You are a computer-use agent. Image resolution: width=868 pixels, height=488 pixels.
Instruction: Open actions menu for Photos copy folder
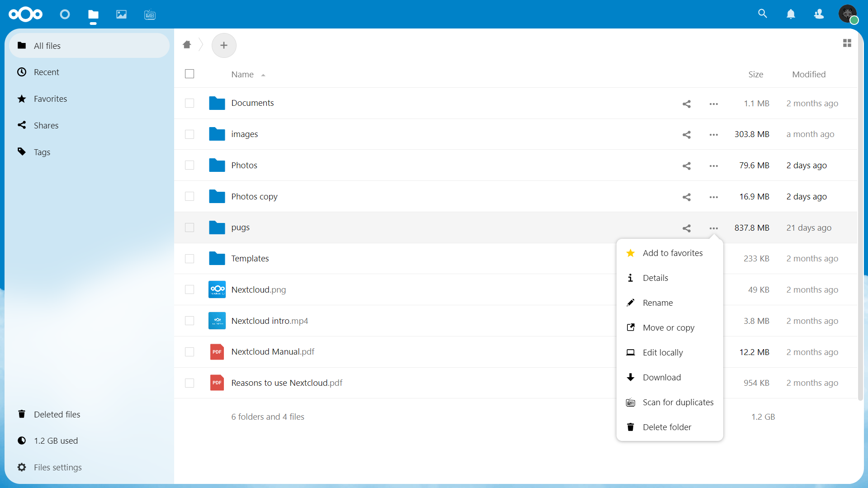[714, 197]
